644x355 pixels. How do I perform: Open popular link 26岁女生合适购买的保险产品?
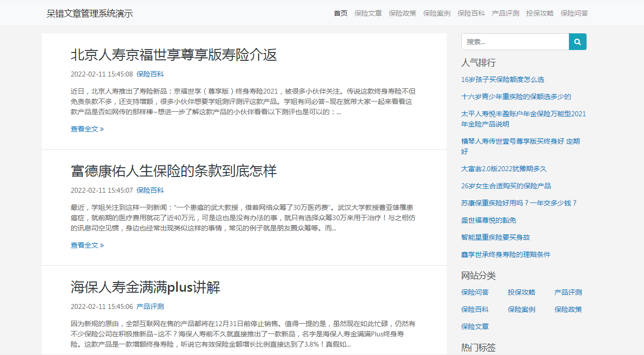coord(506,186)
